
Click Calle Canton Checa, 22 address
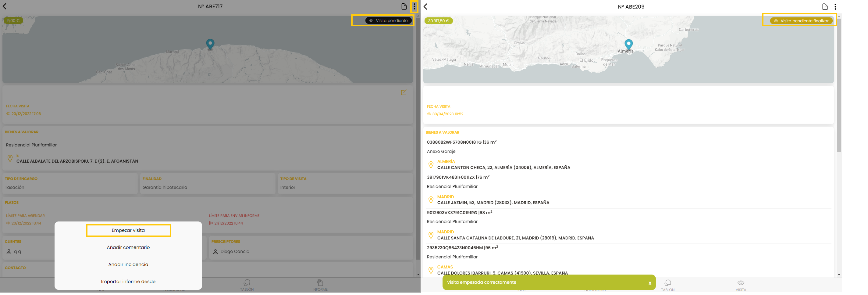pos(504,167)
